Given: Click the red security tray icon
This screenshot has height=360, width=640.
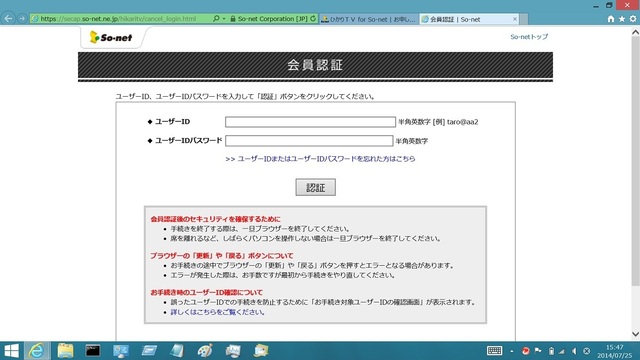Looking at the screenshot, I should (x=525, y=351).
